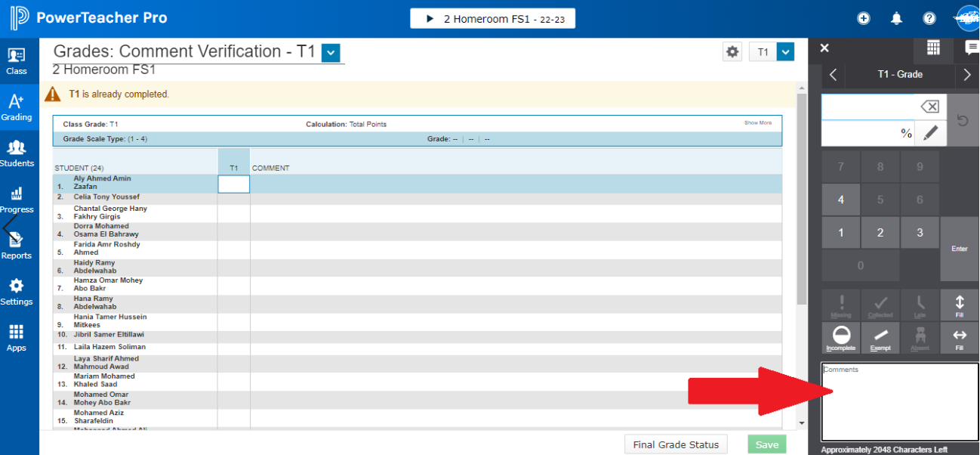
Task: Open the Reports section in sidebar
Action: tap(17, 246)
